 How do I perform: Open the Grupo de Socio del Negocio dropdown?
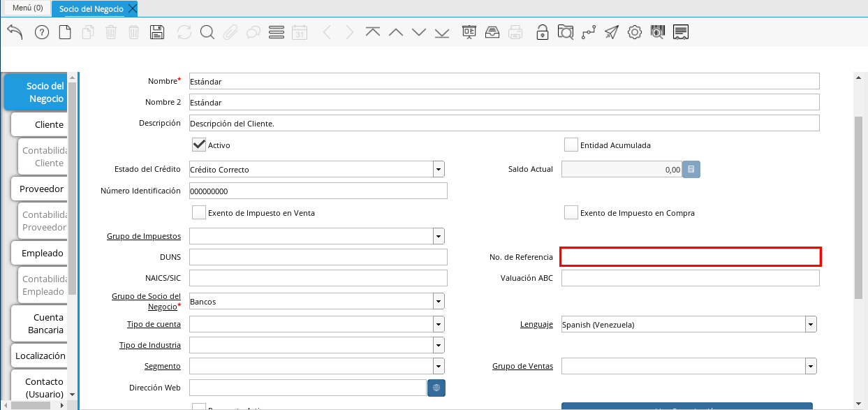(x=439, y=301)
